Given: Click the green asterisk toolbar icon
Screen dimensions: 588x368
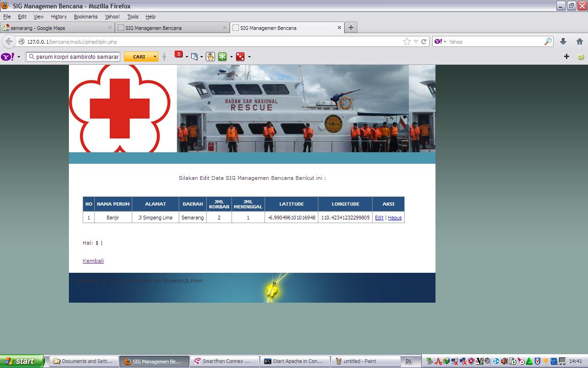Looking at the screenshot, I should pos(222,57).
